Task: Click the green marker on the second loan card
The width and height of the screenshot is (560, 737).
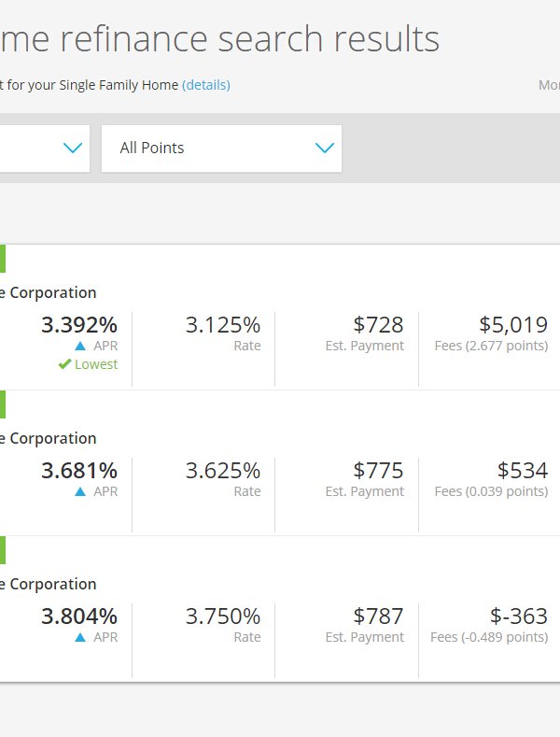Action: coord(3,404)
